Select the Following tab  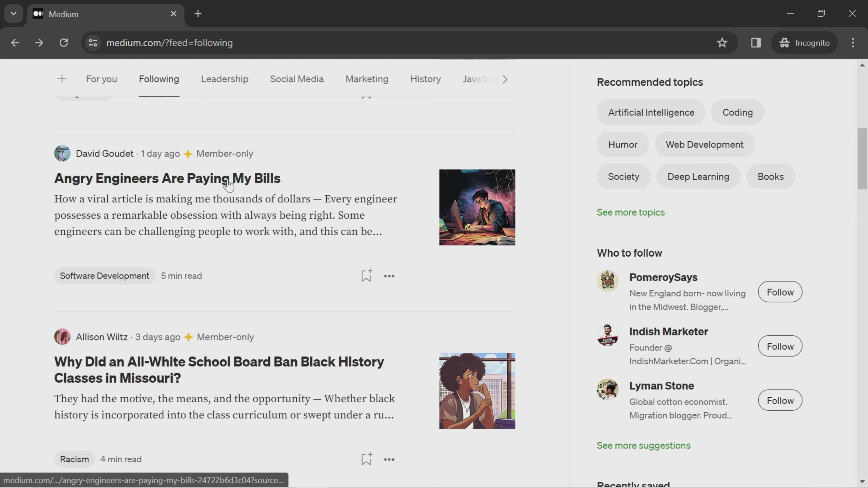[x=159, y=79]
